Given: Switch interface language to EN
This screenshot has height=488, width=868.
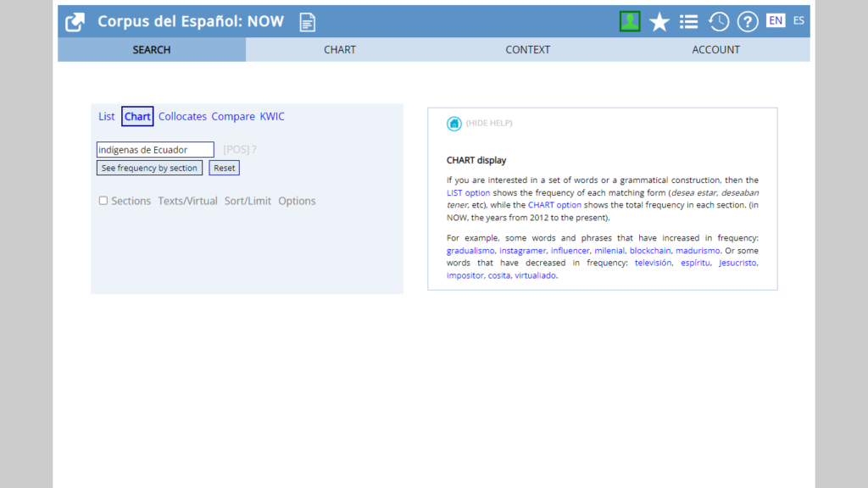Looking at the screenshot, I should coord(776,21).
